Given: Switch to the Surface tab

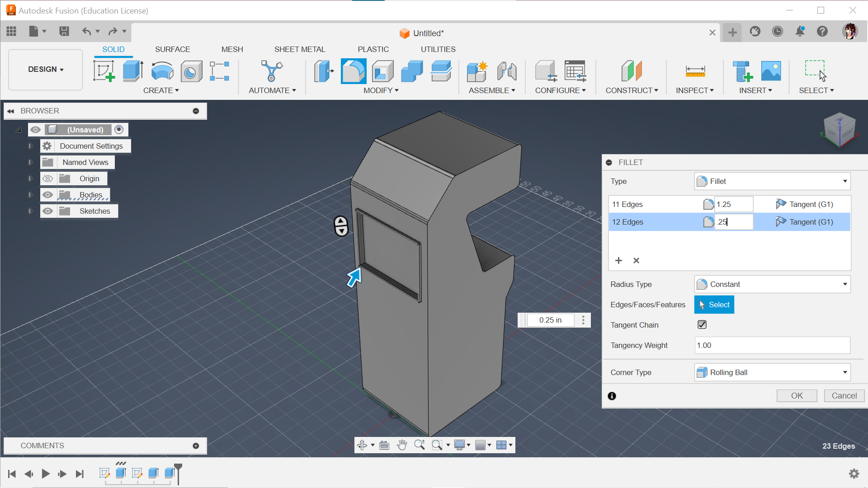Looking at the screenshot, I should (x=172, y=49).
